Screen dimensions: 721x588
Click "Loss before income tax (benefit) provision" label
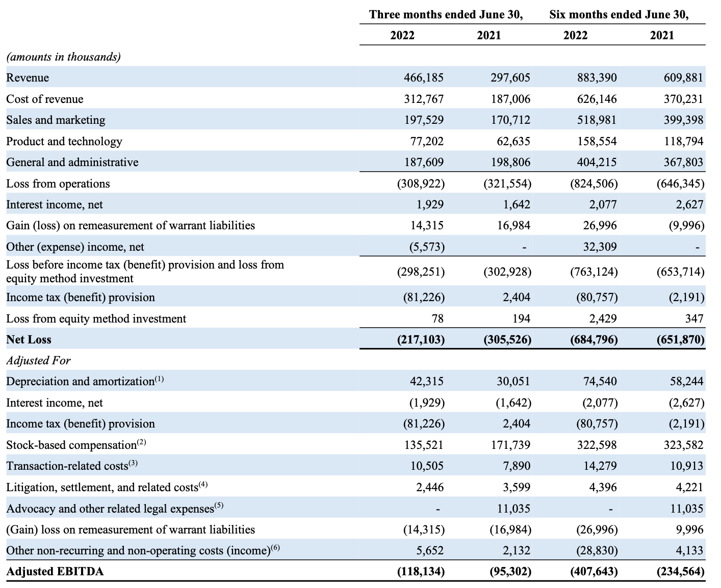pos(145,271)
